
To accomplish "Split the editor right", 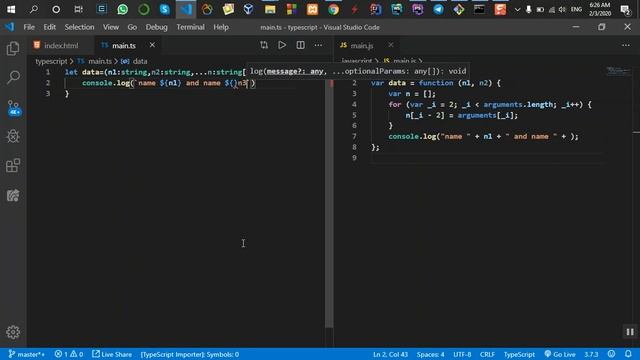I will coord(300,45).
